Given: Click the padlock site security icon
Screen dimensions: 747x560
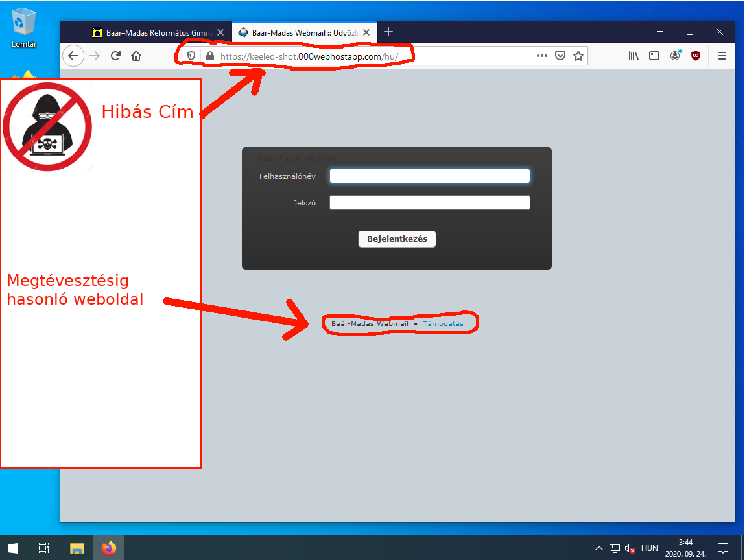Looking at the screenshot, I should tap(209, 56).
